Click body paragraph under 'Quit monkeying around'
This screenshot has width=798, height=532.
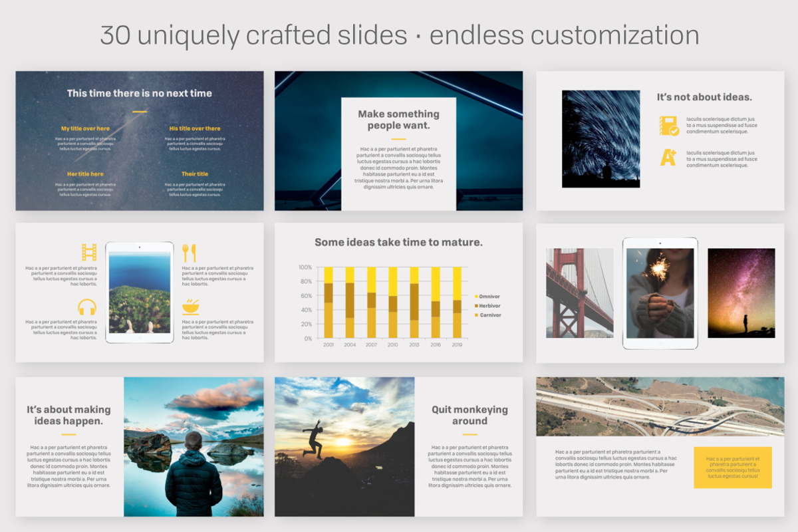[x=470, y=466]
